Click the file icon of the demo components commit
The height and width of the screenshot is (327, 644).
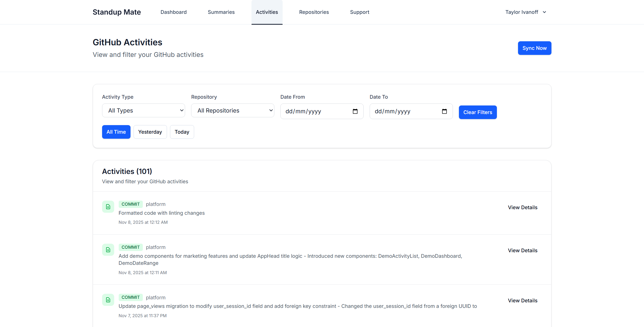[x=108, y=250]
